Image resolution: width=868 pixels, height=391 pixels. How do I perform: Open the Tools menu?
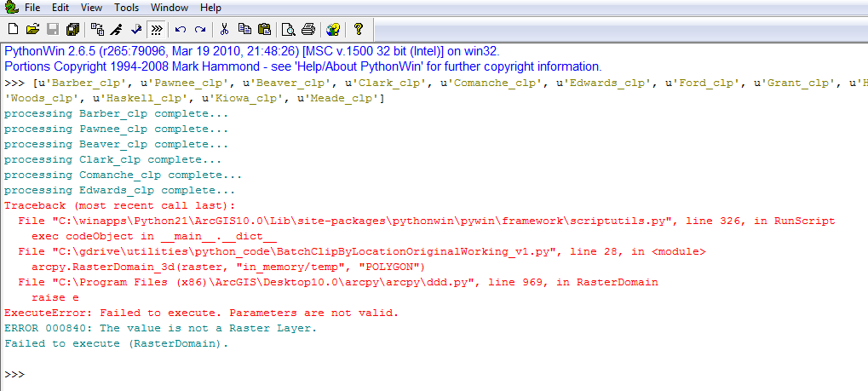tap(127, 8)
